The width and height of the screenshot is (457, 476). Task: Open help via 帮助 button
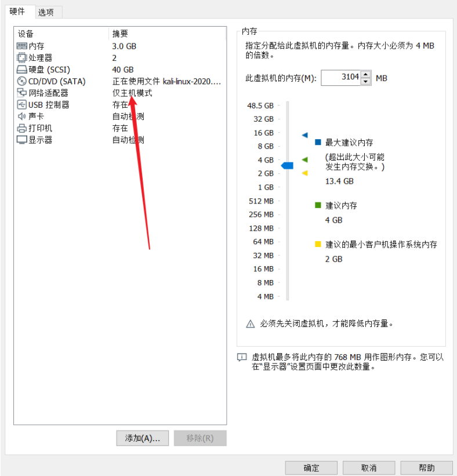[427, 468]
